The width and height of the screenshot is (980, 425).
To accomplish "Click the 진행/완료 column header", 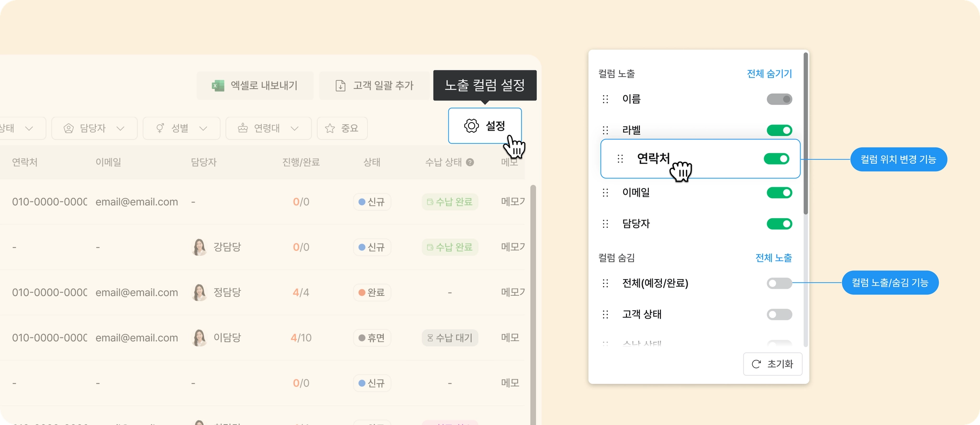I will [x=301, y=162].
